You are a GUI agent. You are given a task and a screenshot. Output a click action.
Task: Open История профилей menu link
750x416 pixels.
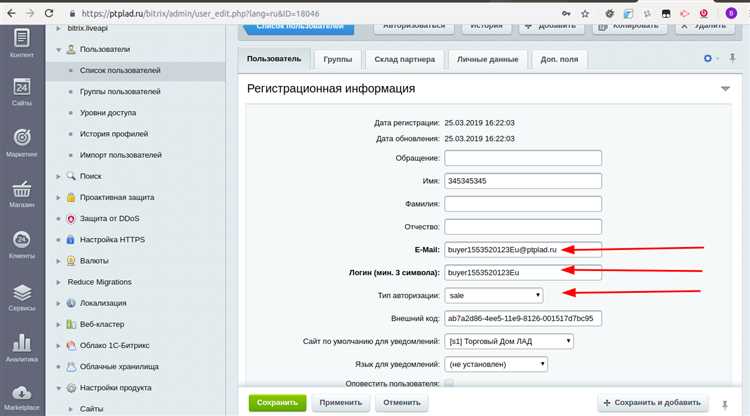click(114, 134)
